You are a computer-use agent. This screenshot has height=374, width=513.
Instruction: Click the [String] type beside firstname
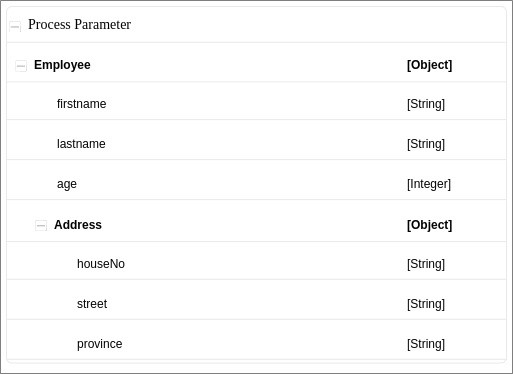pos(426,104)
